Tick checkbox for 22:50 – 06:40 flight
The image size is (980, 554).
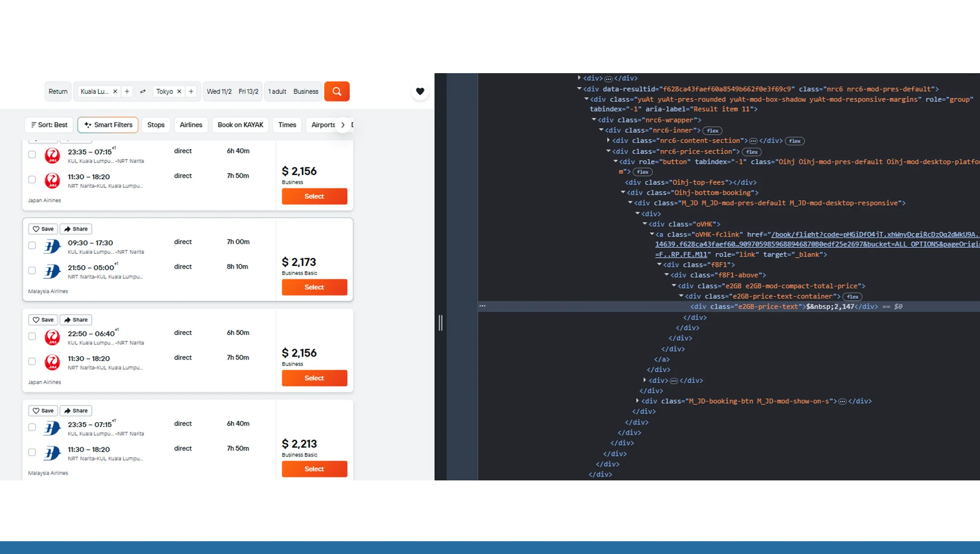coord(32,336)
